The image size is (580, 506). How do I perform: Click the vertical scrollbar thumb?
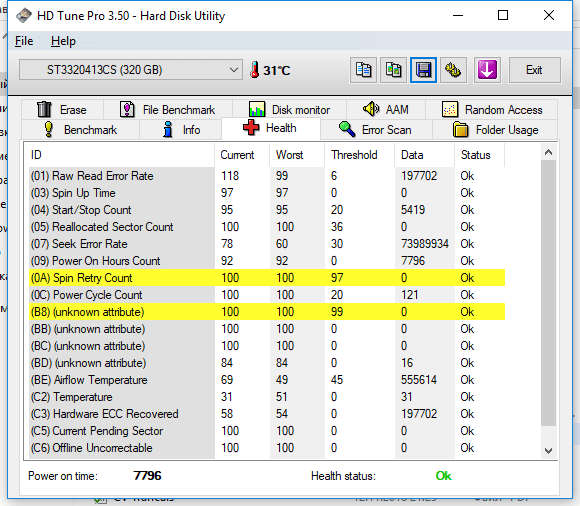(x=549, y=293)
